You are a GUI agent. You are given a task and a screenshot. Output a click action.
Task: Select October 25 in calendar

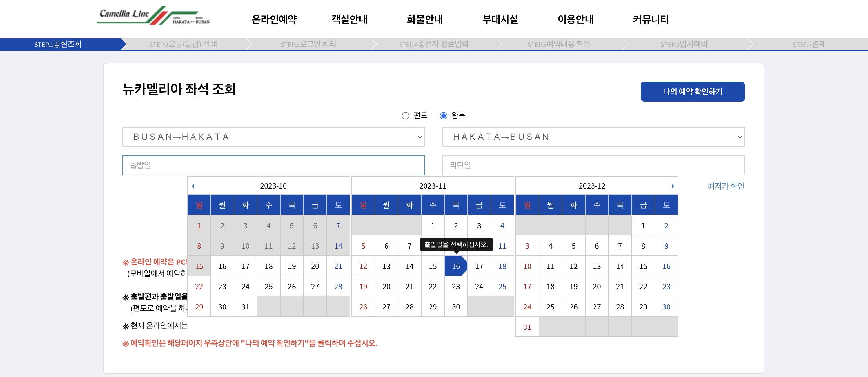[x=268, y=286]
